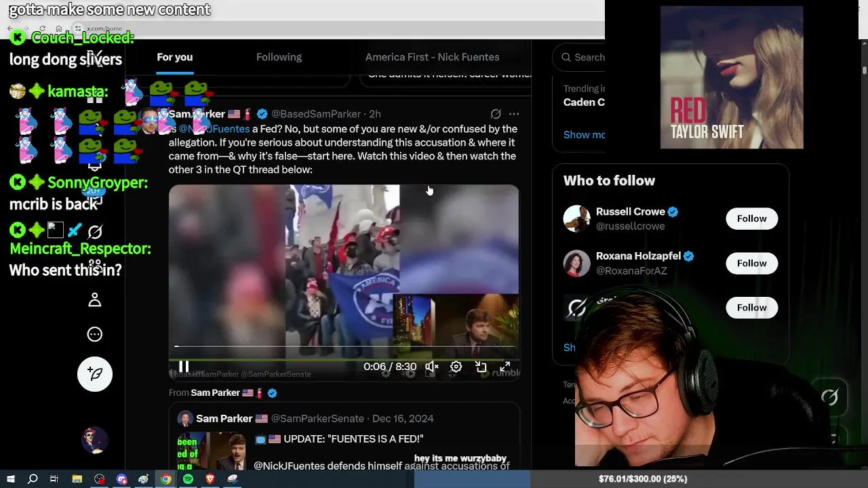The height and width of the screenshot is (488, 868).
Task: Follow Roxana Holzapfel
Action: pyautogui.click(x=751, y=263)
